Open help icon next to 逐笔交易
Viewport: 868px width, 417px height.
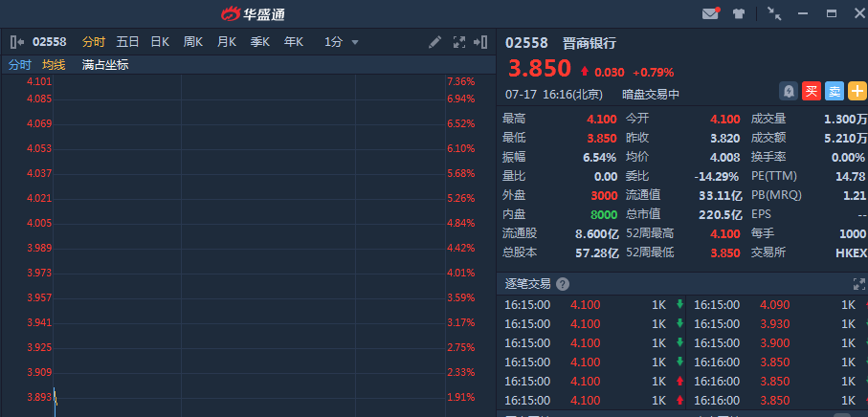point(563,284)
